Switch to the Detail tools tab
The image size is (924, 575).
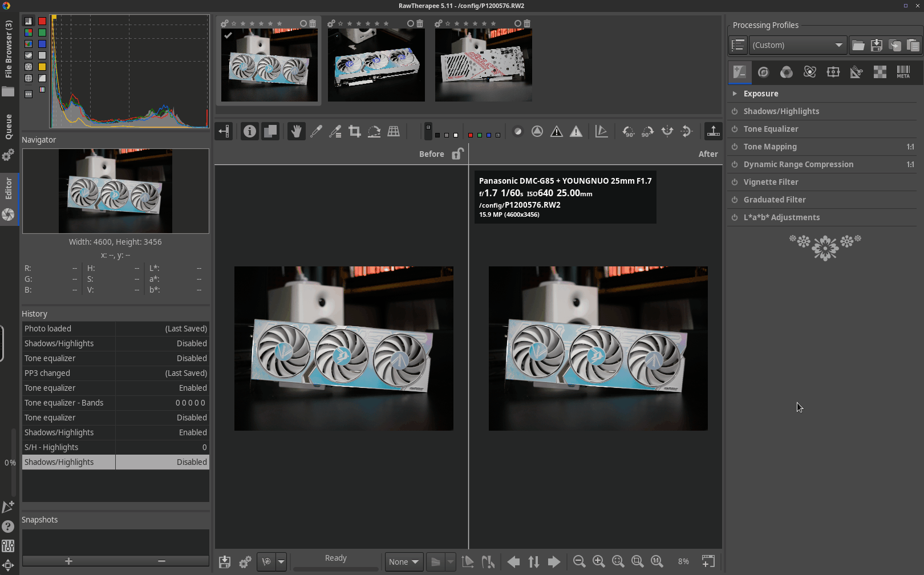tap(763, 72)
